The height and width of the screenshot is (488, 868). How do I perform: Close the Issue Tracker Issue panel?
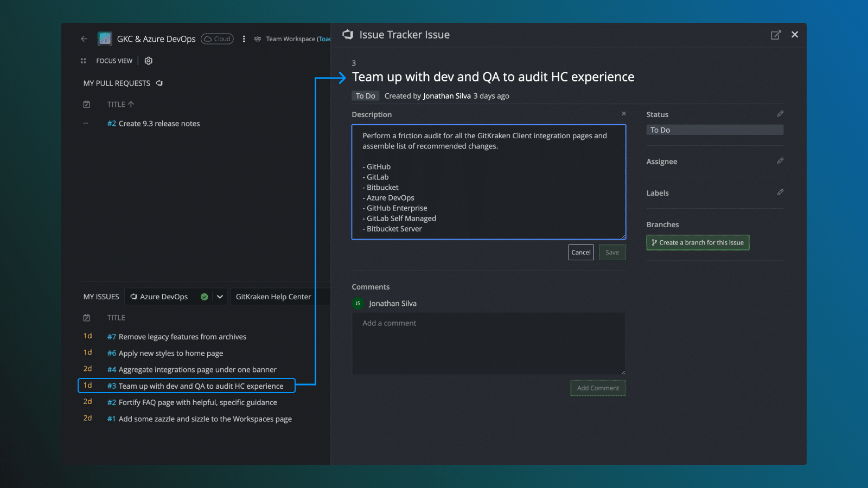(795, 35)
